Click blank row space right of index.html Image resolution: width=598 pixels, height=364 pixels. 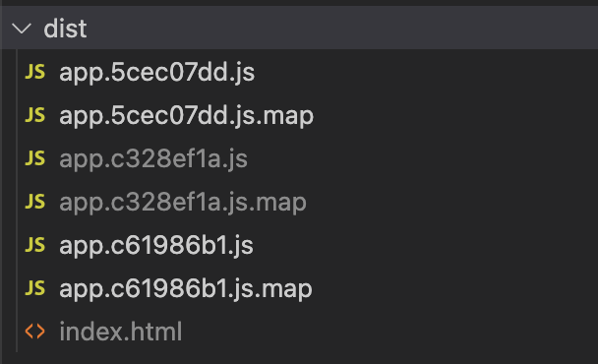[389, 332]
